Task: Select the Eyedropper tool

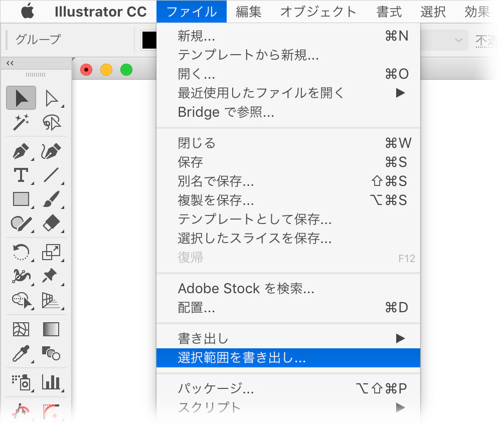Action: [x=21, y=353]
